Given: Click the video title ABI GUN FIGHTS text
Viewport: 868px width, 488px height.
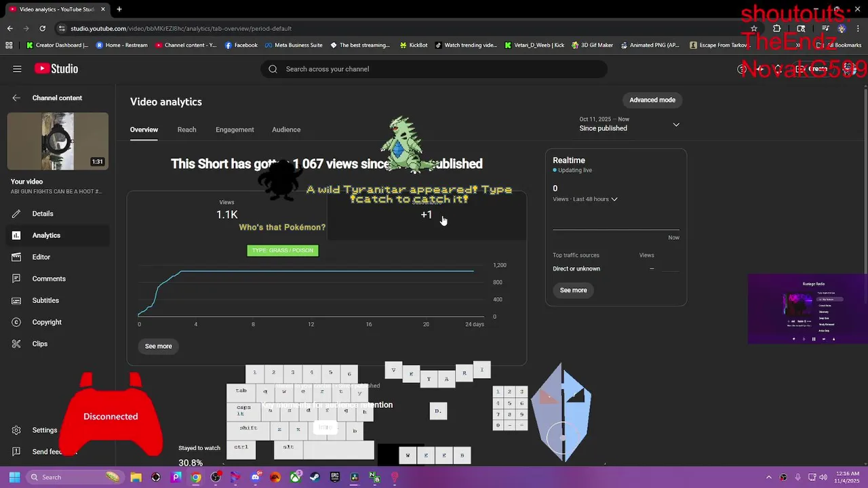Looking at the screenshot, I should 56,192.
